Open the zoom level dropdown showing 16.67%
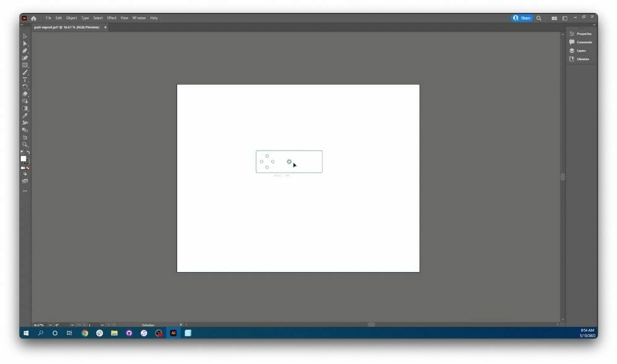 [49, 325]
